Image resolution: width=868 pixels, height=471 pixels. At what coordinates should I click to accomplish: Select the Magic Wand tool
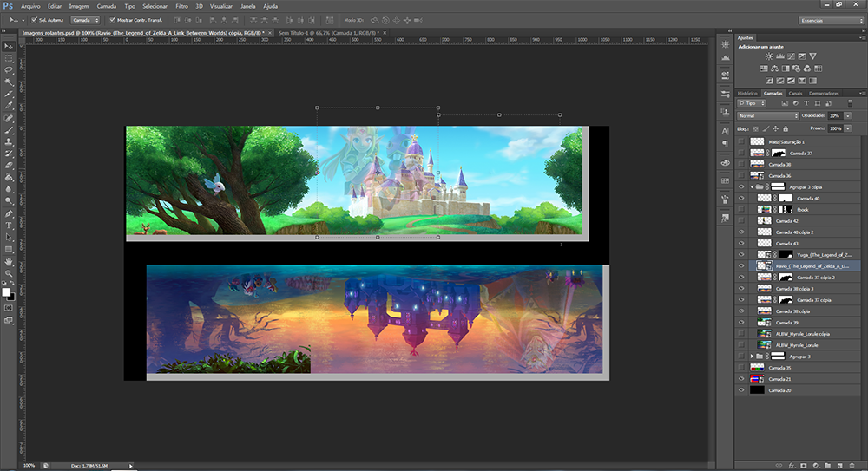tap(9, 82)
